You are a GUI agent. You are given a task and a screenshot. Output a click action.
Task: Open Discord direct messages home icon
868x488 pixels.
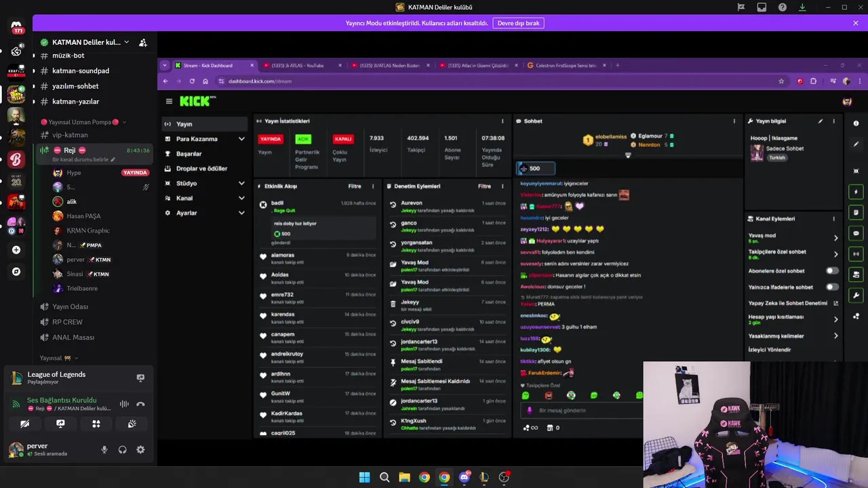16,27
